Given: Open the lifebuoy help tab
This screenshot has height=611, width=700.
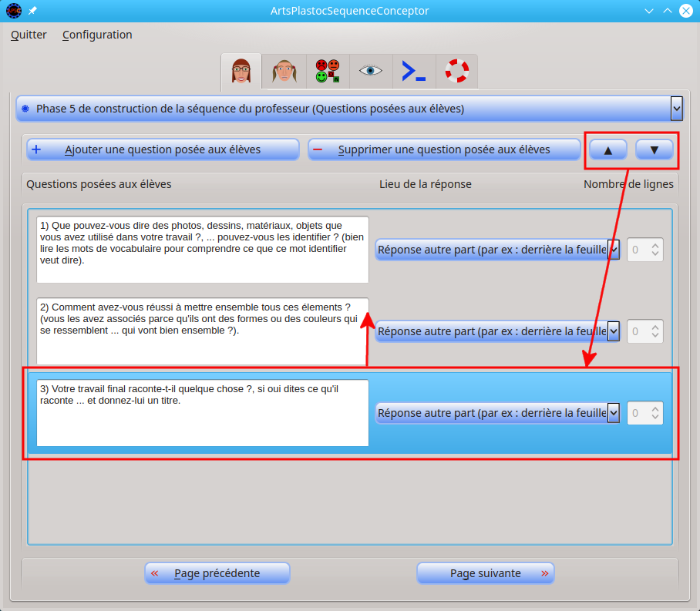Looking at the screenshot, I should pos(456,72).
